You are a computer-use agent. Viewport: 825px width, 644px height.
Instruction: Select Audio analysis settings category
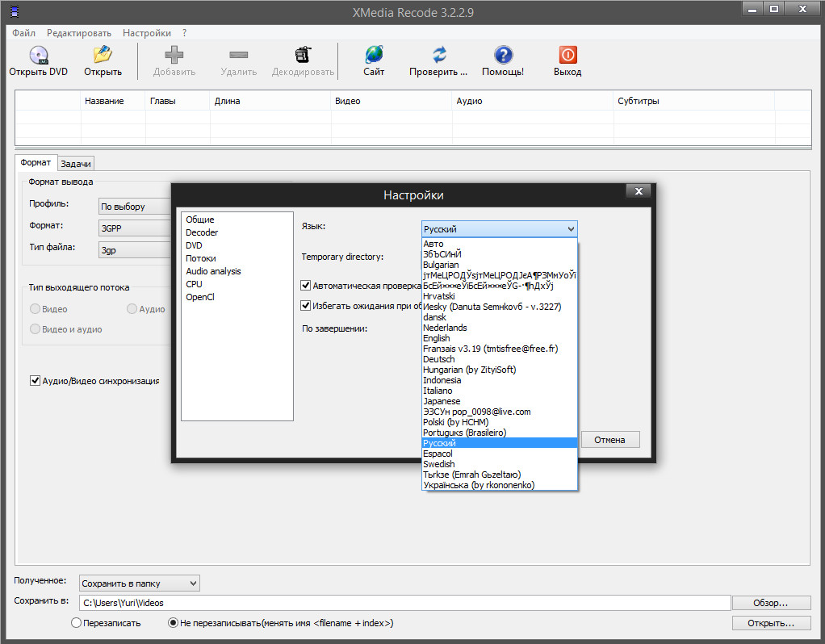coord(213,271)
